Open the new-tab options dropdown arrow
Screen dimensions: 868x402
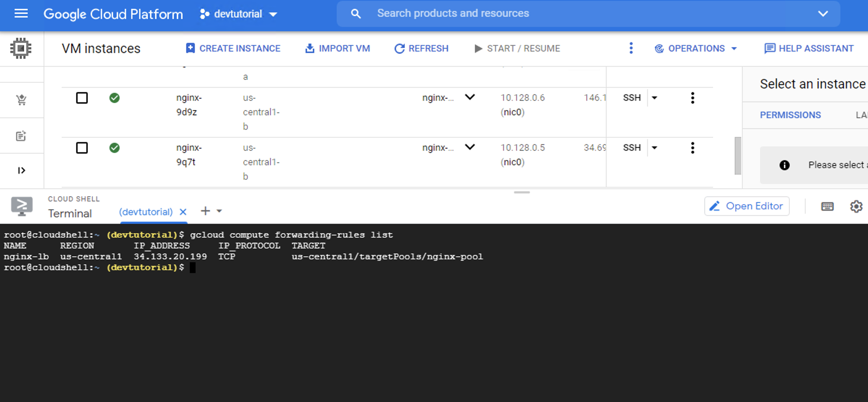point(219,211)
